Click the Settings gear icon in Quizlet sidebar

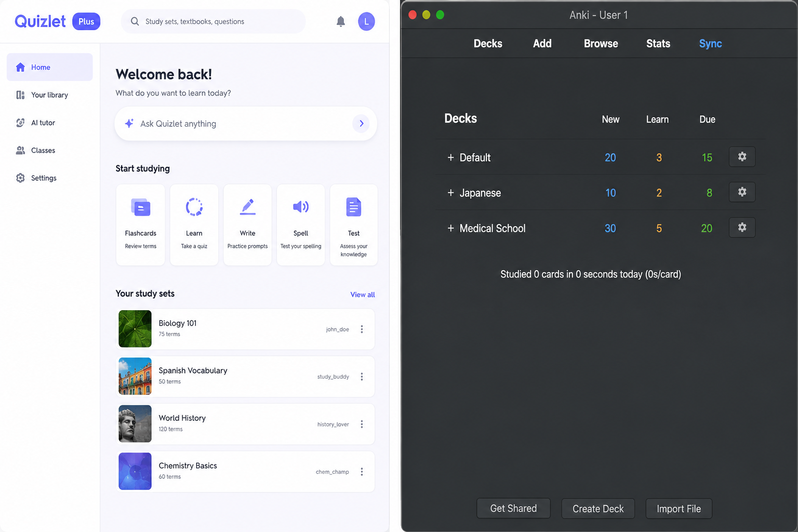[20, 178]
